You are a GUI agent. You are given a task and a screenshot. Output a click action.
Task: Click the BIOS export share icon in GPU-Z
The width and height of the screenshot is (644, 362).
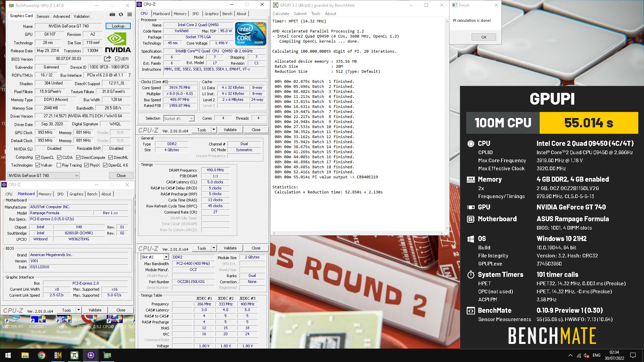click(x=107, y=59)
